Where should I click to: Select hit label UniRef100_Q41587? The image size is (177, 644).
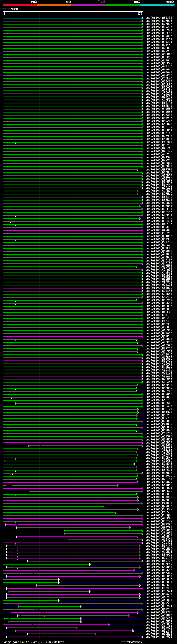159,109
